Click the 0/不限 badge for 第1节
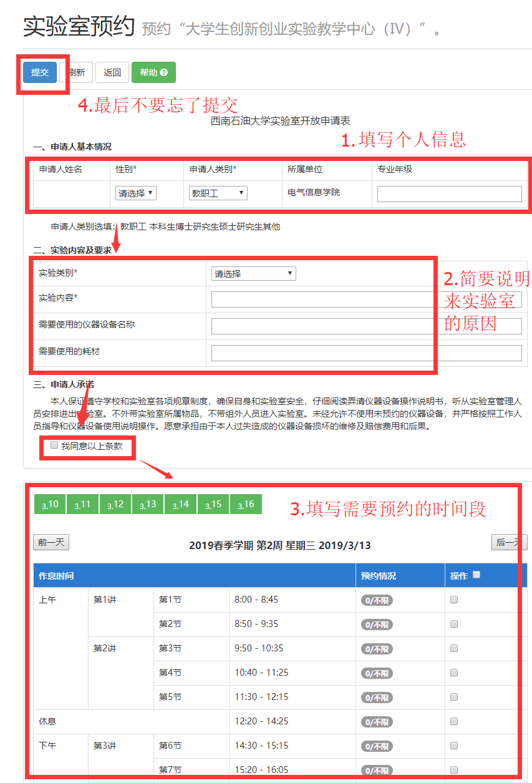532x783 pixels. (377, 601)
